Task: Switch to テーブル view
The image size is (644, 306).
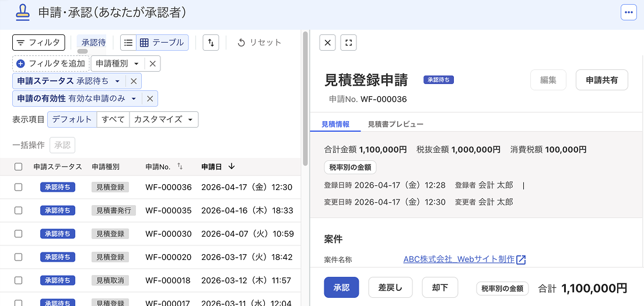Action: click(162, 42)
